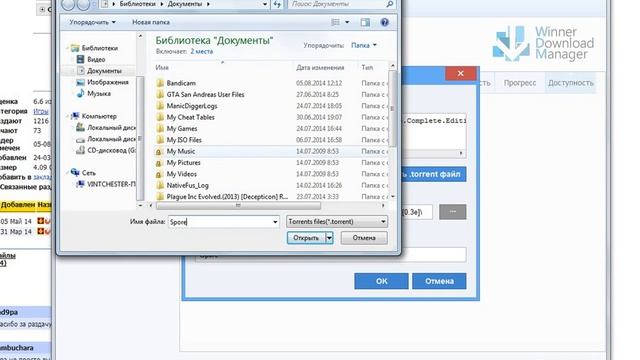The image size is (640, 360).
Task: Select NativeFus_Log folder
Action: [x=187, y=185]
